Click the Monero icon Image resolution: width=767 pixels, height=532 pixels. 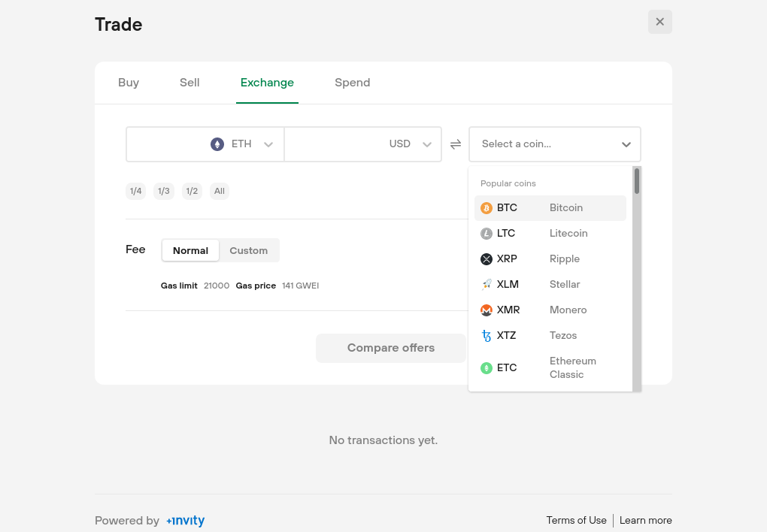(x=487, y=310)
